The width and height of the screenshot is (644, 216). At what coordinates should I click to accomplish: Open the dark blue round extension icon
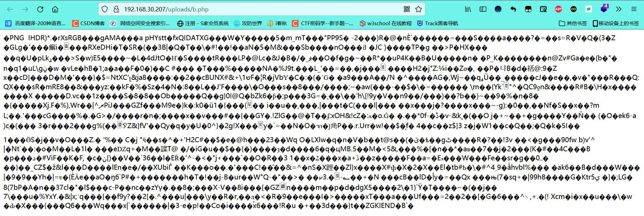pyautogui.click(x=498, y=9)
